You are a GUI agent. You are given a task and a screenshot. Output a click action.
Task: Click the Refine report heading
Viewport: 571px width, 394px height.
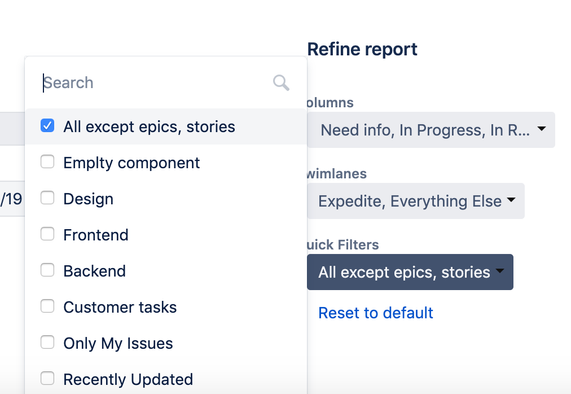point(362,49)
